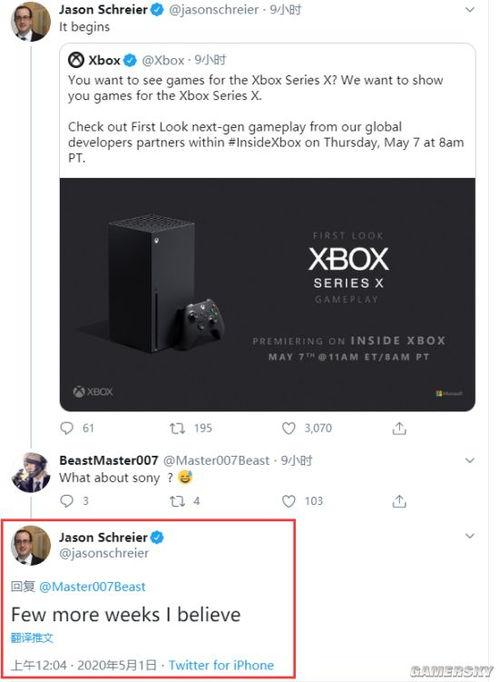Viewport: 499px width, 682px height.
Task: Open the @Master007Beast mention link
Action: (x=92, y=587)
